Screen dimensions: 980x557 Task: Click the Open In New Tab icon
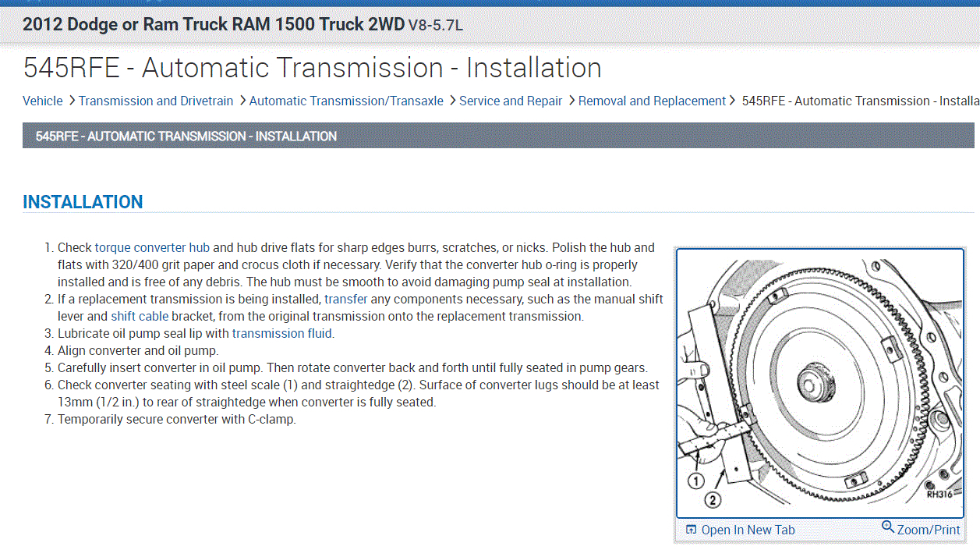point(691,530)
